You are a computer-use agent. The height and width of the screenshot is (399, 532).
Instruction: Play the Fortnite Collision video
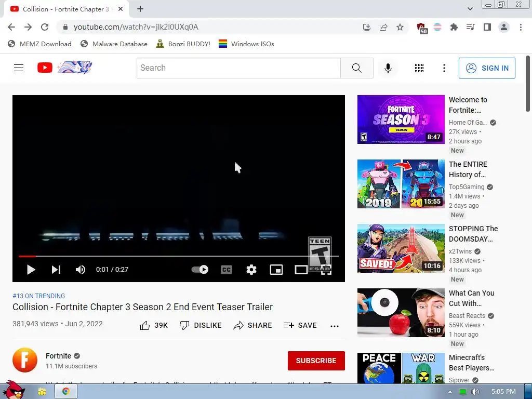pos(31,270)
